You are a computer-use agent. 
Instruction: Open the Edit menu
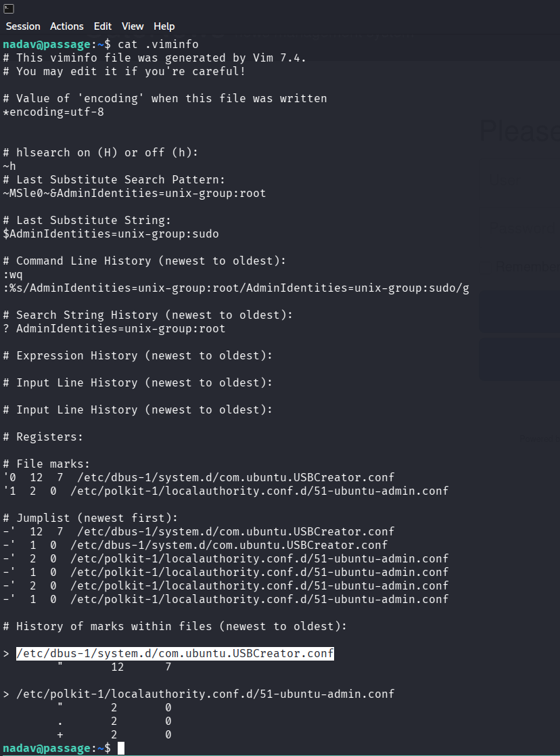(103, 26)
